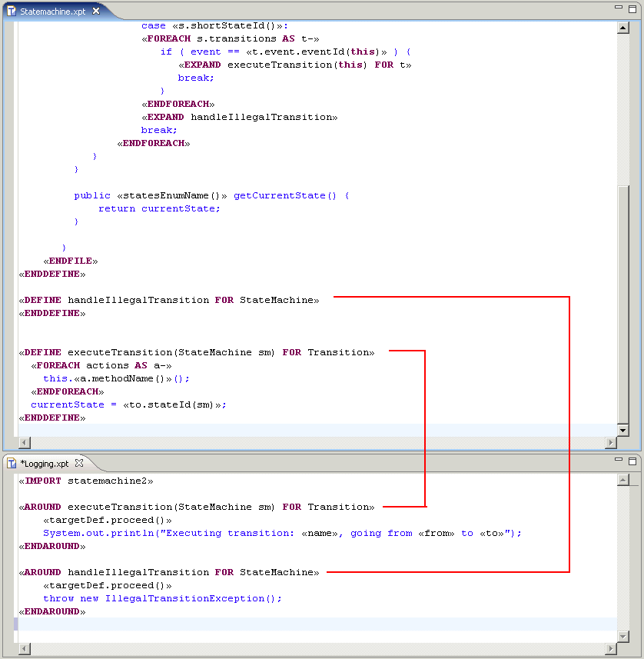
Task: Click this.«a.methodName()»(); line
Action: click(116, 378)
